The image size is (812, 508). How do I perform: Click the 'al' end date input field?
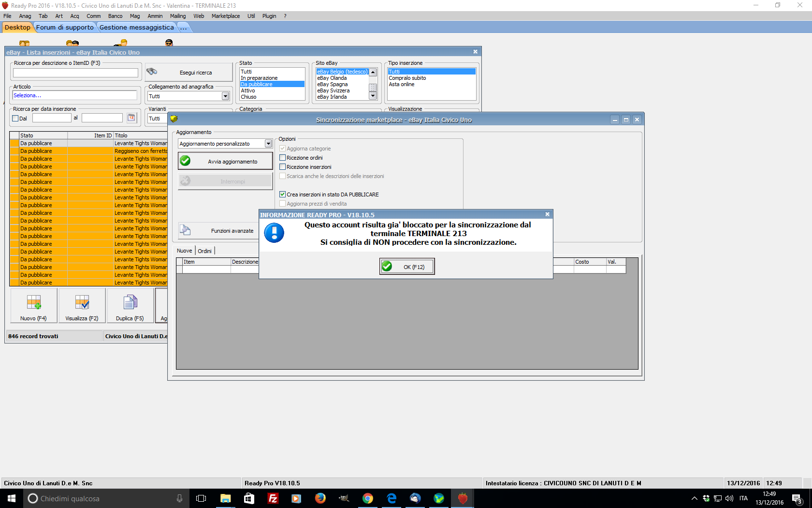tap(102, 118)
